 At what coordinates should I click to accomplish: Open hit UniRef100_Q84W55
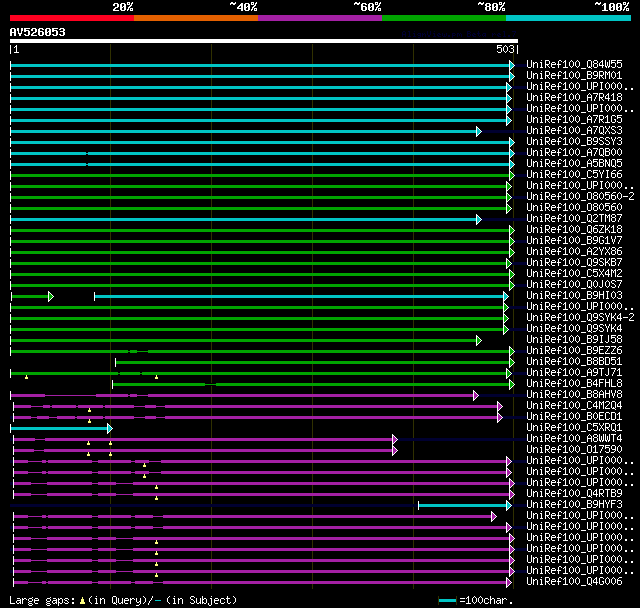pyautogui.click(x=574, y=64)
